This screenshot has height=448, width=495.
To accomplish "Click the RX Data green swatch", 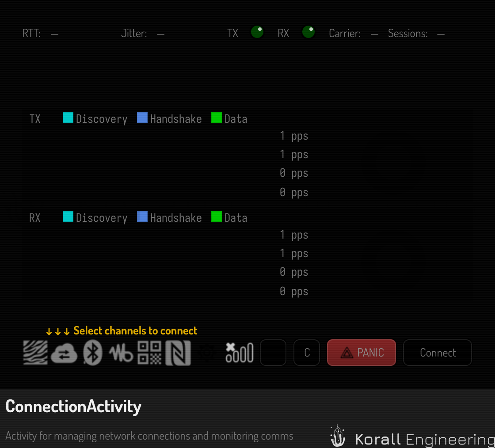I will 217,217.
